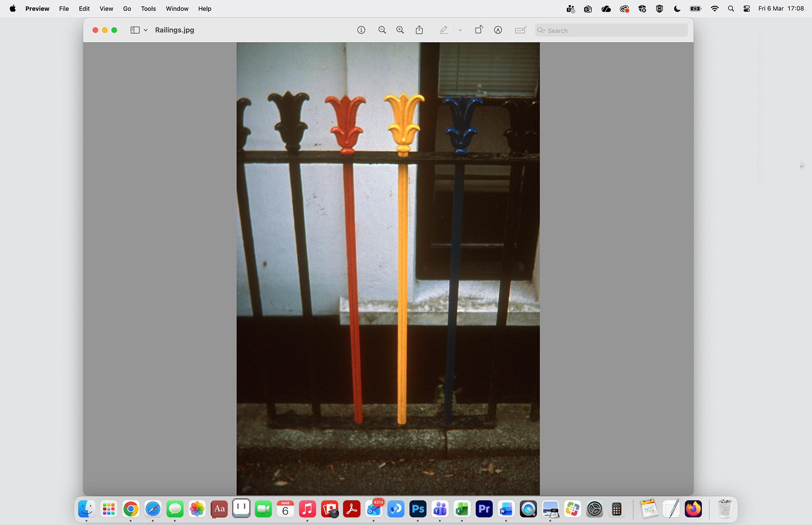Screen dimensions: 812x525
Task: Open search scope options in search field
Action: 541,30
